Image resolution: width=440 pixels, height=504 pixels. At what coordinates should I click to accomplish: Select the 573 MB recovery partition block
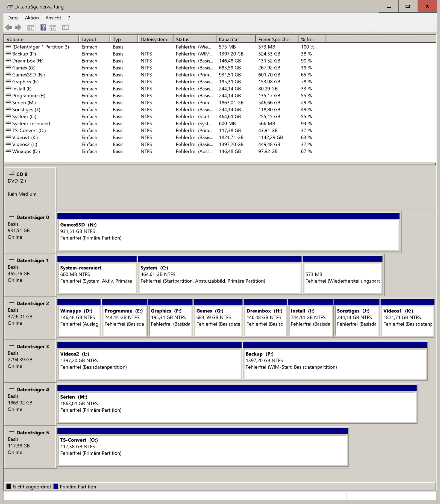342,275
